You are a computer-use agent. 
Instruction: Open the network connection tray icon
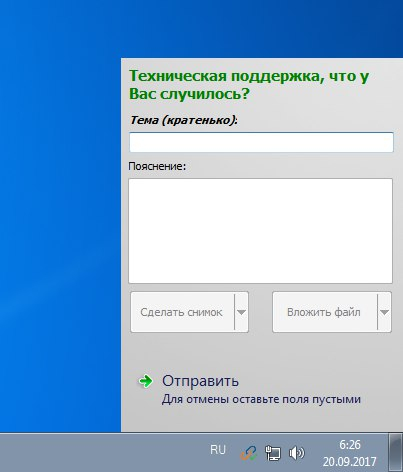click(273, 453)
